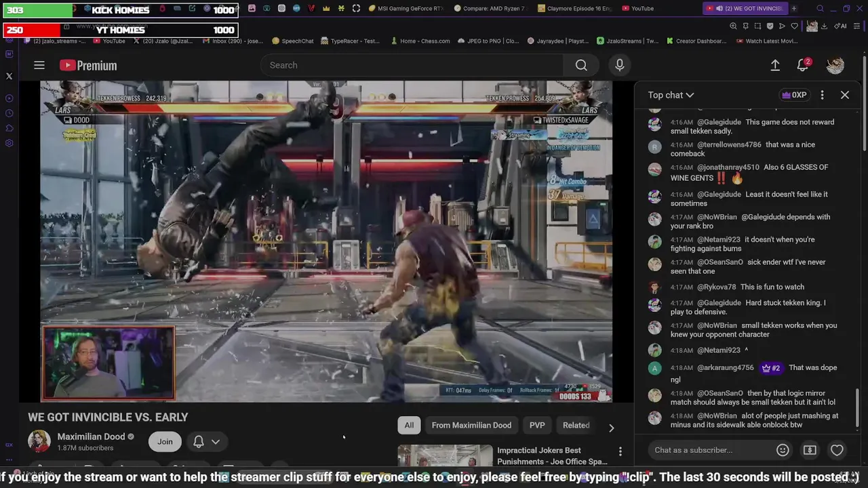The image size is (868, 488).
Task: Start voice search with the microphone icon
Action: point(619,65)
